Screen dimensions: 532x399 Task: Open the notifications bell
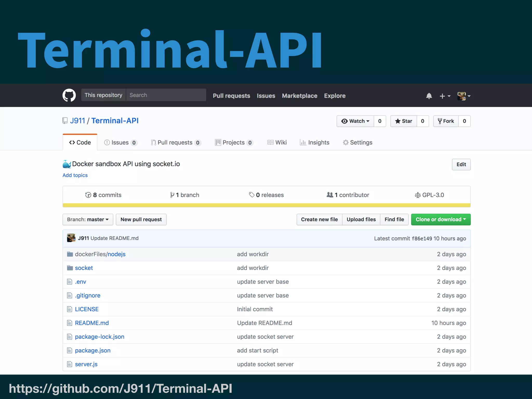pos(429,96)
